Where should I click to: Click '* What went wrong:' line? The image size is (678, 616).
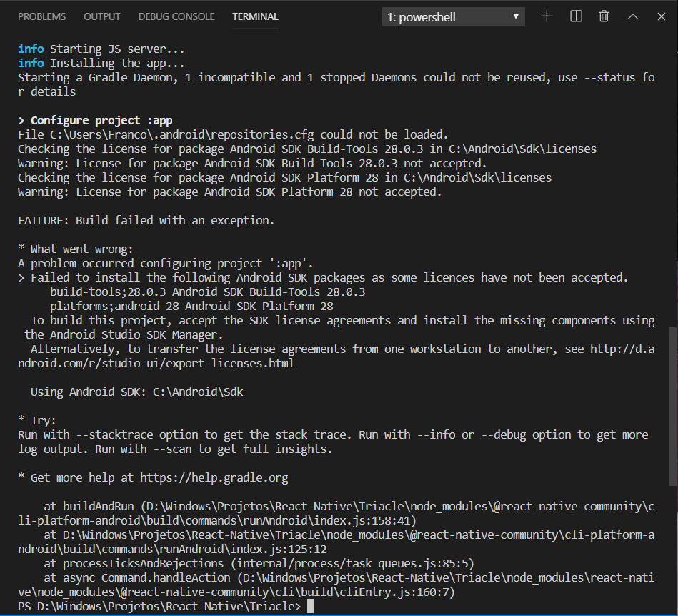pos(76,249)
